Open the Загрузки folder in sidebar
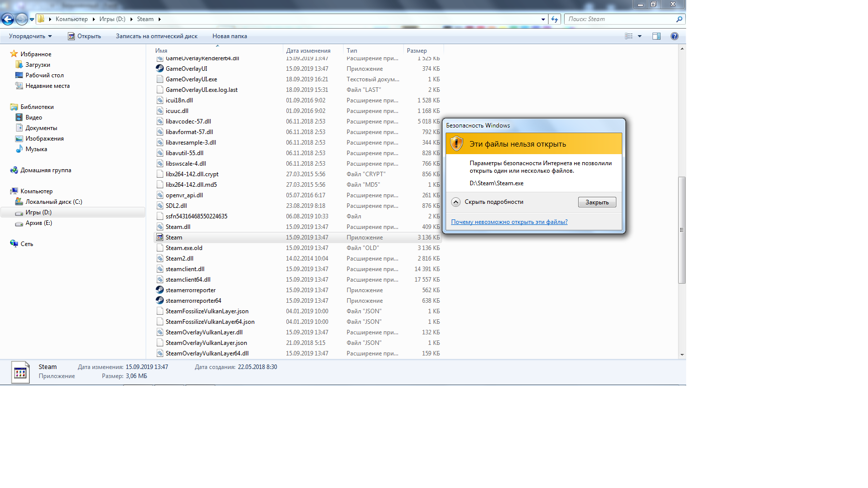The height and width of the screenshot is (488, 868). [x=38, y=65]
